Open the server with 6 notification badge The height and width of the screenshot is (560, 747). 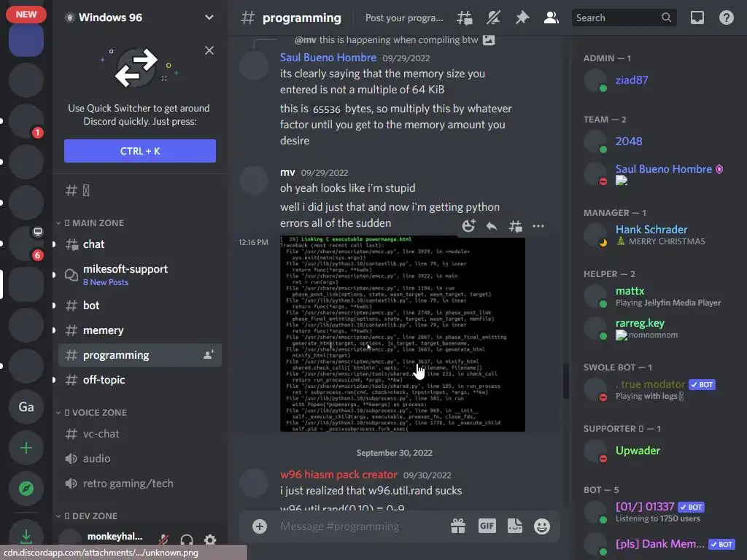26,244
